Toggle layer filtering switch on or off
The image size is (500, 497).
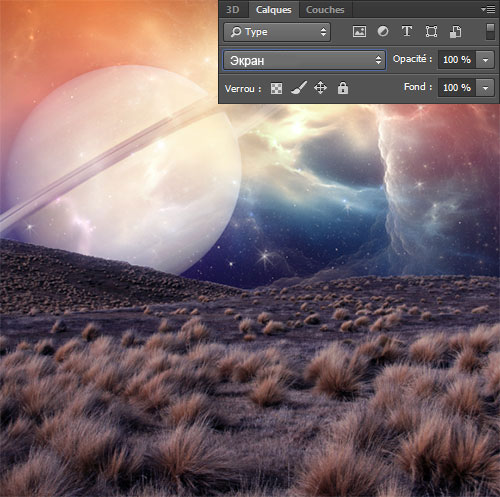490,32
